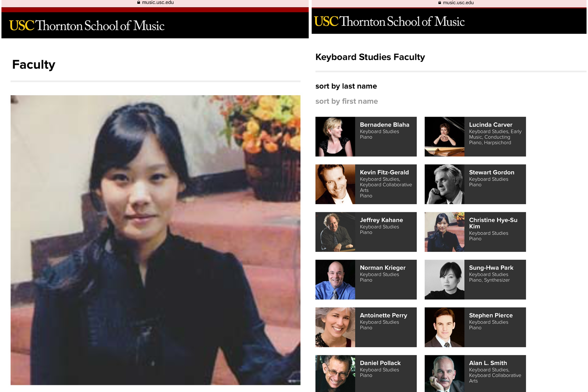Click Daniel Pollack's portrait thumbnail
588x392 pixels.
(335, 374)
